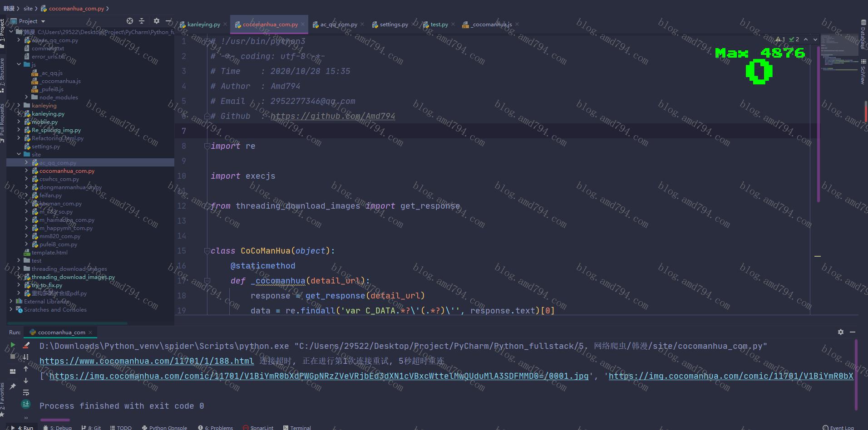Close the cocomanhua_com Run tab
Viewport: 868px width, 430px height.
click(90, 332)
